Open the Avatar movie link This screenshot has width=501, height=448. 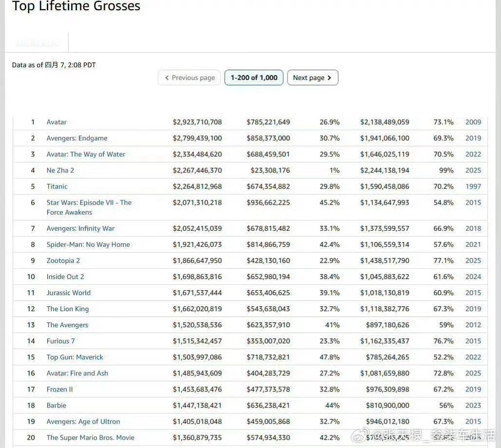57,122
